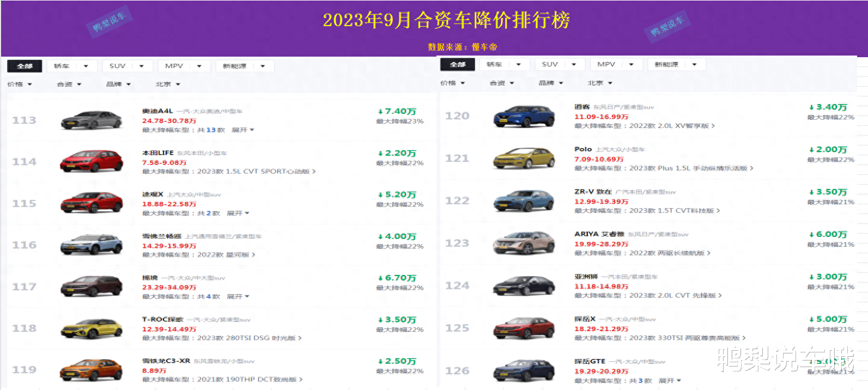868x390 pixels.
Task: Follow the 2022款 星河版 trim link
Action: click(226, 255)
